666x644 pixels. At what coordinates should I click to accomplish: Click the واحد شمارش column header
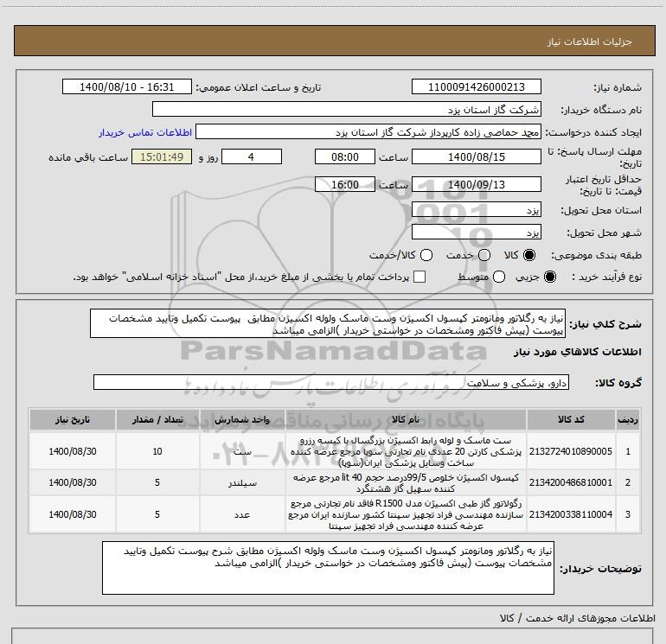242,419
